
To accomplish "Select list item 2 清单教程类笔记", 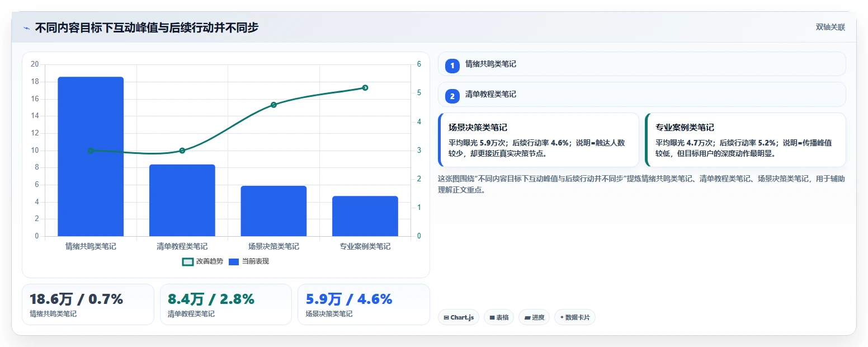I will [642, 94].
